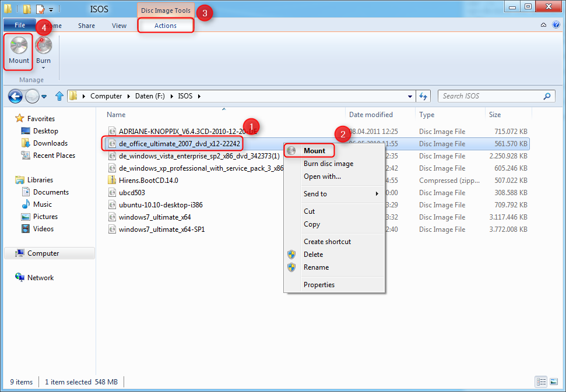The image size is (566, 392).
Task: Open Properties from the context menu
Action: [x=334, y=284]
